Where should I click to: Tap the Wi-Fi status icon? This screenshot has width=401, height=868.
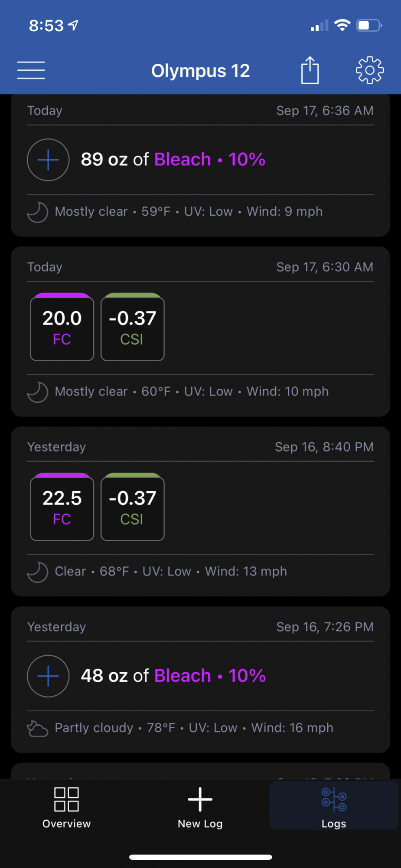[x=342, y=25]
